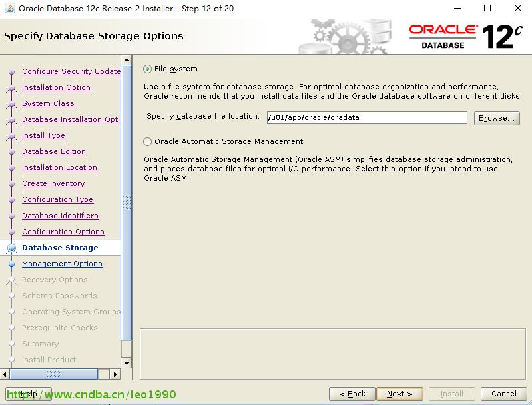This screenshot has height=405, width=532.
Task: Go Back to previous step
Action: [x=352, y=394]
